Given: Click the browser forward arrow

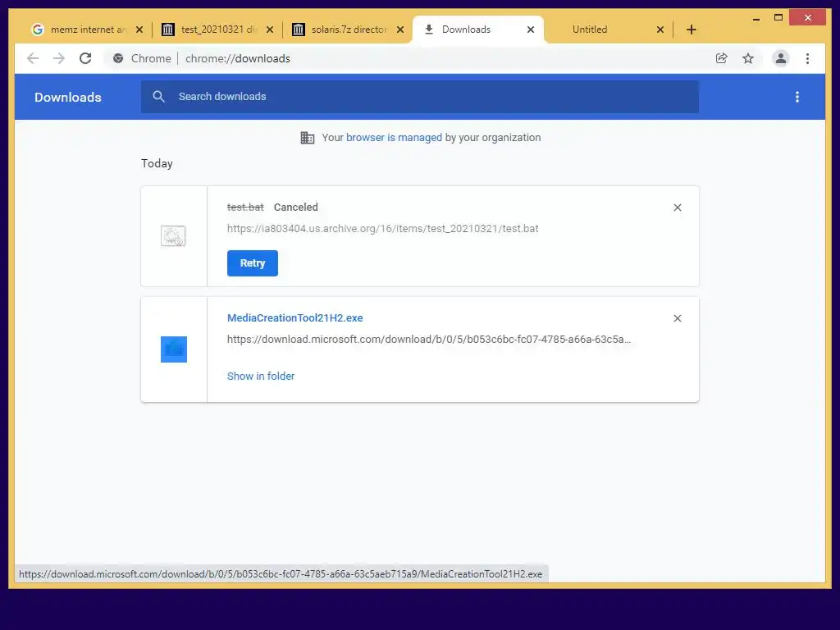Looking at the screenshot, I should tap(59, 58).
